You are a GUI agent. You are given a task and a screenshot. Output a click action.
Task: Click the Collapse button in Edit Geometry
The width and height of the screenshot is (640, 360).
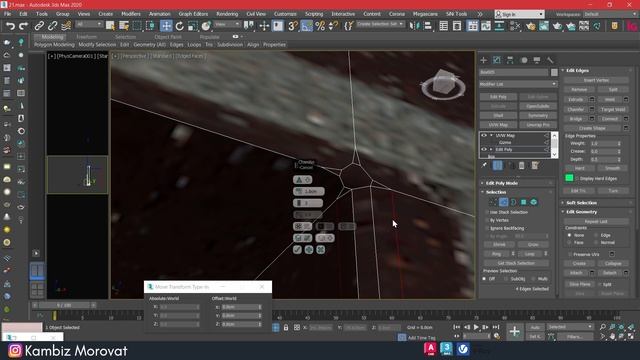pyautogui.click(x=613, y=264)
